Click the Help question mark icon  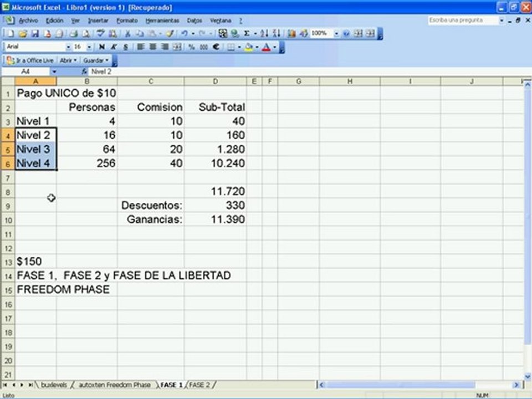[346, 34]
